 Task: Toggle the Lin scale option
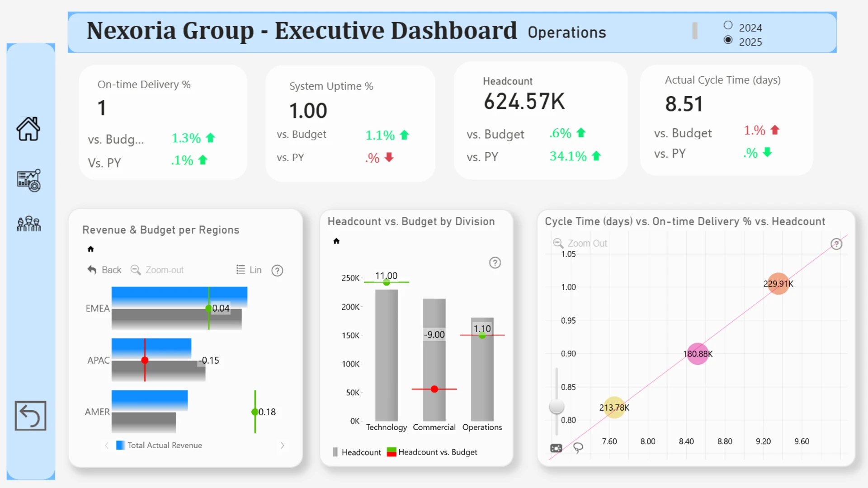249,270
